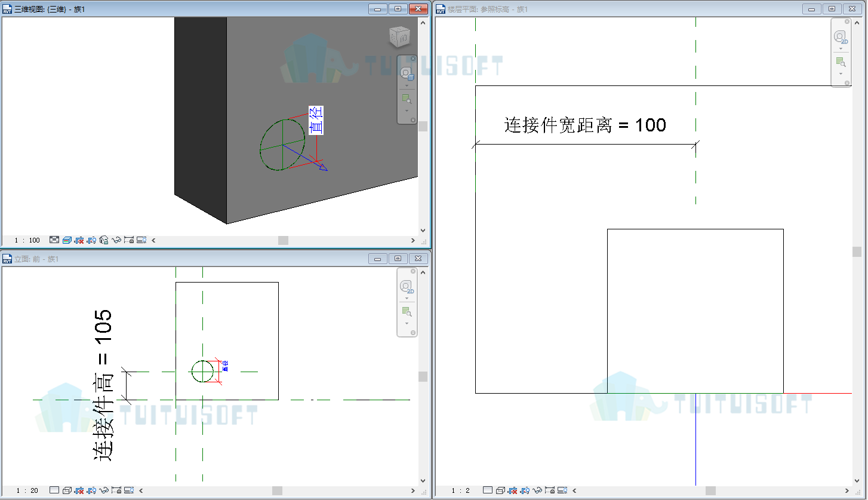Toggle show crop region in front elevation bar
Image resolution: width=868 pixels, height=500 pixels.
pos(91,490)
